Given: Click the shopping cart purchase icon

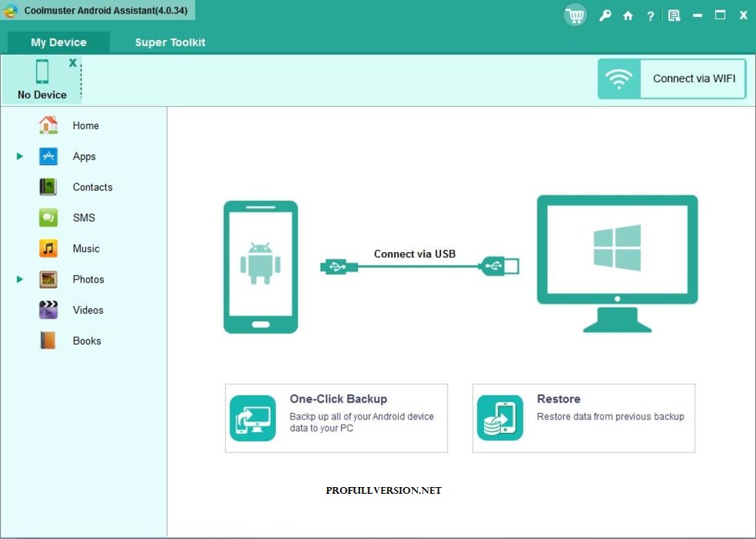Looking at the screenshot, I should click(x=575, y=14).
